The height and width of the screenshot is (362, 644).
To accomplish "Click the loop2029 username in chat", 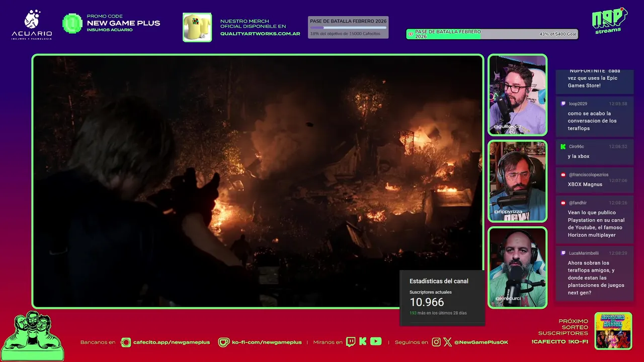I will (578, 104).
